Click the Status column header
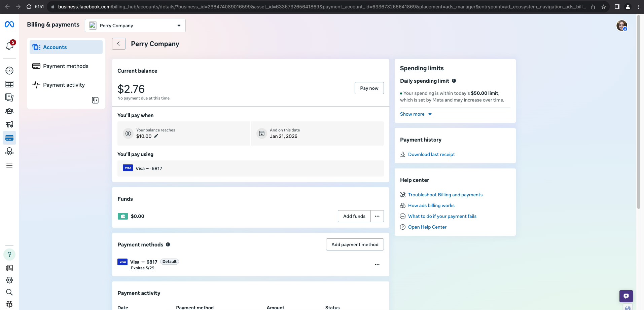The image size is (644, 310). (x=332, y=307)
